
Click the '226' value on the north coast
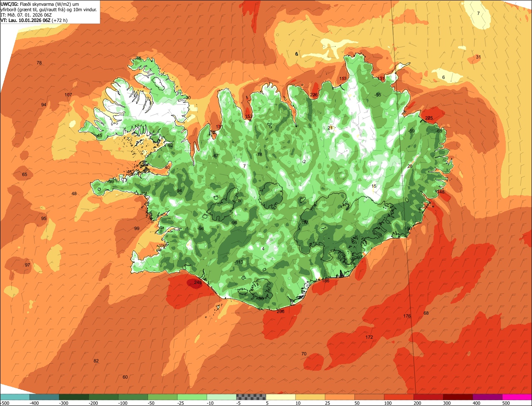[314, 95]
